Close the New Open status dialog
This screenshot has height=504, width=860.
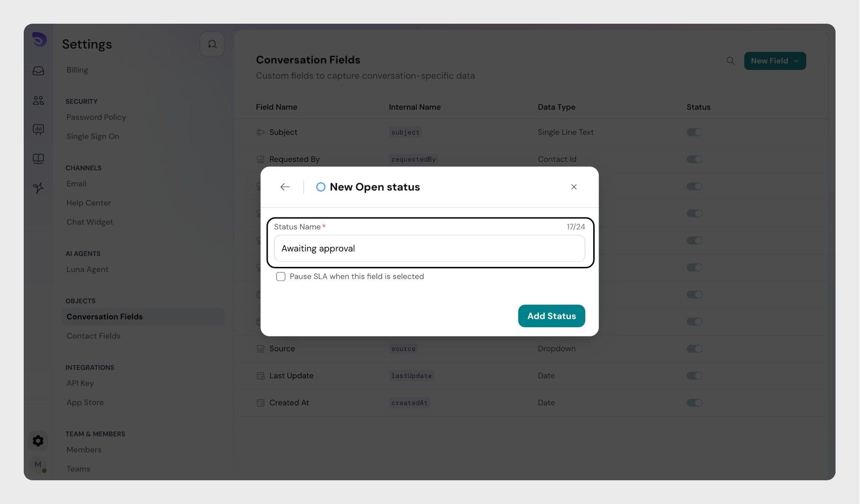[x=573, y=187]
